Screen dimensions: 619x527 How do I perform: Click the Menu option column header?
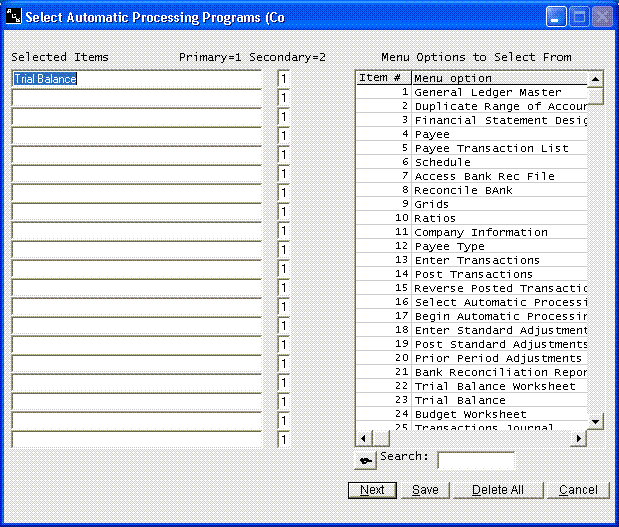(498, 78)
